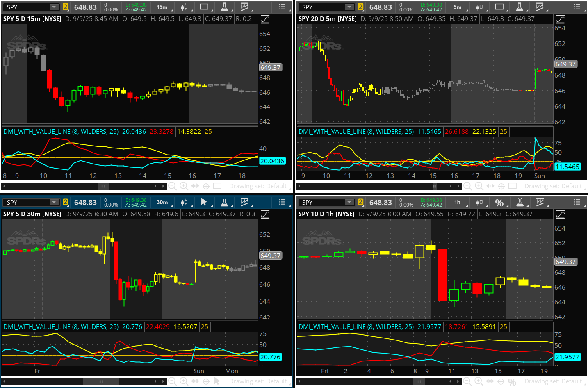
Task: Open 1h aggregation period dropdown
Action: click(458, 202)
